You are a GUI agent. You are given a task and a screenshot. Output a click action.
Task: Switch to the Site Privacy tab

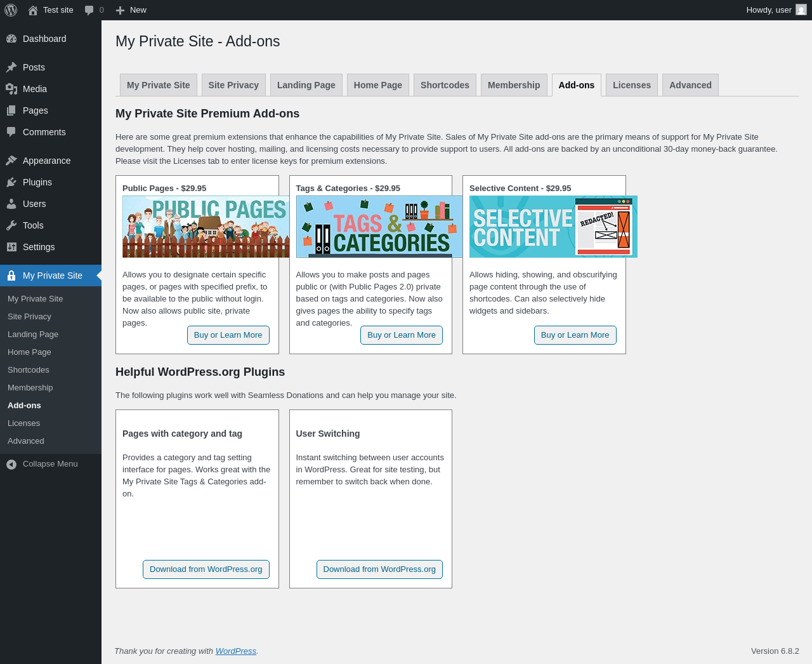(x=233, y=85)
